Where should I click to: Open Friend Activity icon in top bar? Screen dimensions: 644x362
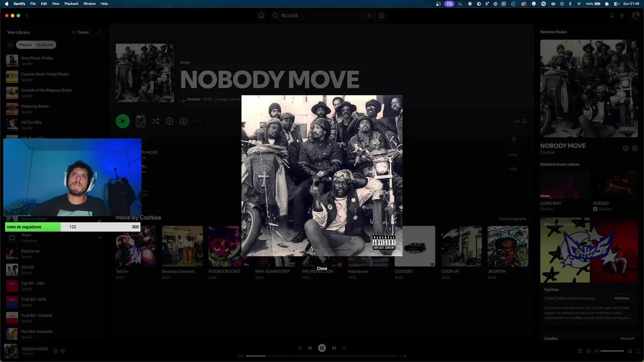click(x=622, y=16)
